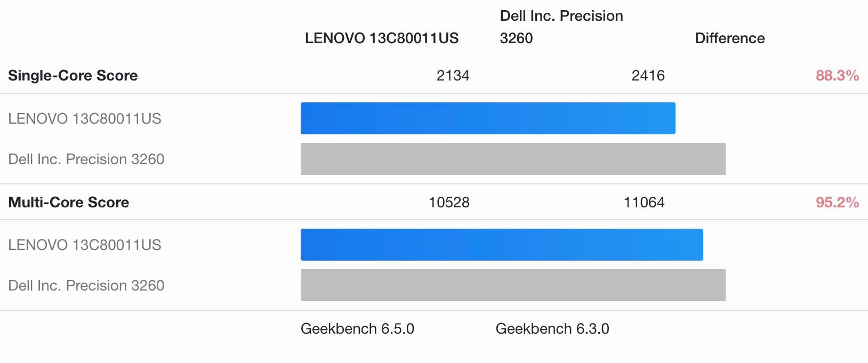Click the gray Dell single-core bar
Image resolution: width=868 pixels, height=363 pixels.
point(513,159)
